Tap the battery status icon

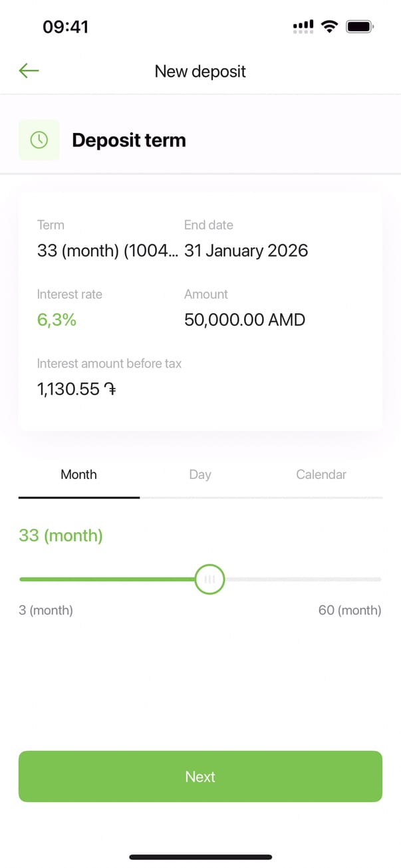click(x=360, y=27)
